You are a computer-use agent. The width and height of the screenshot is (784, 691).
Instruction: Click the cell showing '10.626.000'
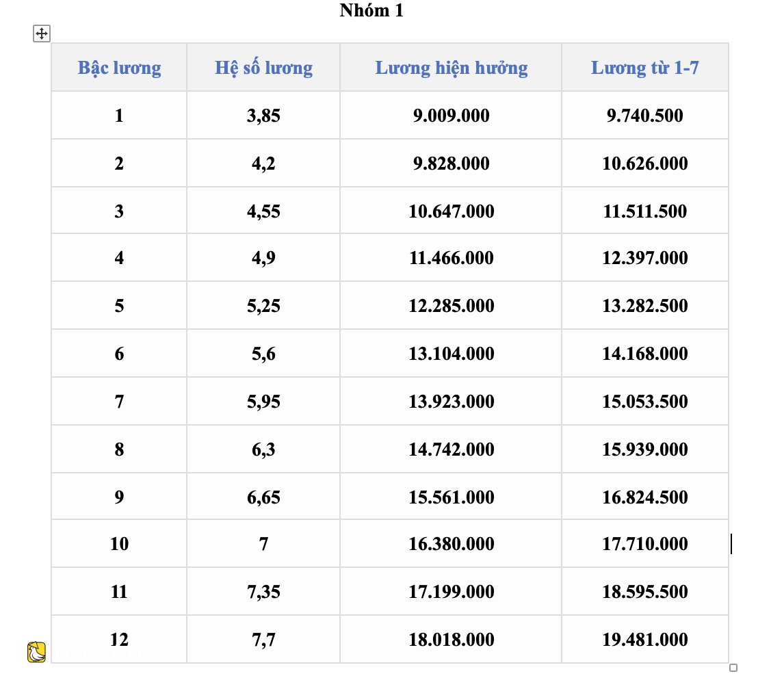coord(645,164)
